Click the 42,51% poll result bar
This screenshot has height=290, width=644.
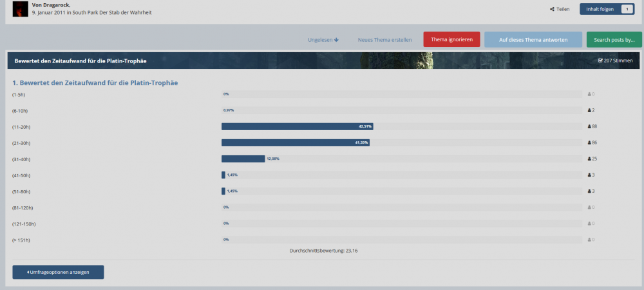[297, 126]
